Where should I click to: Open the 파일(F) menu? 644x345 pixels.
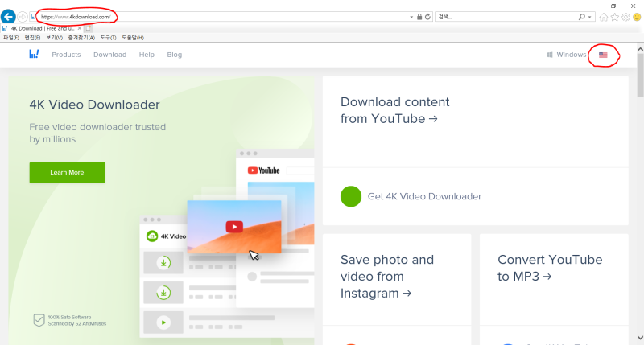click(11, 37)
